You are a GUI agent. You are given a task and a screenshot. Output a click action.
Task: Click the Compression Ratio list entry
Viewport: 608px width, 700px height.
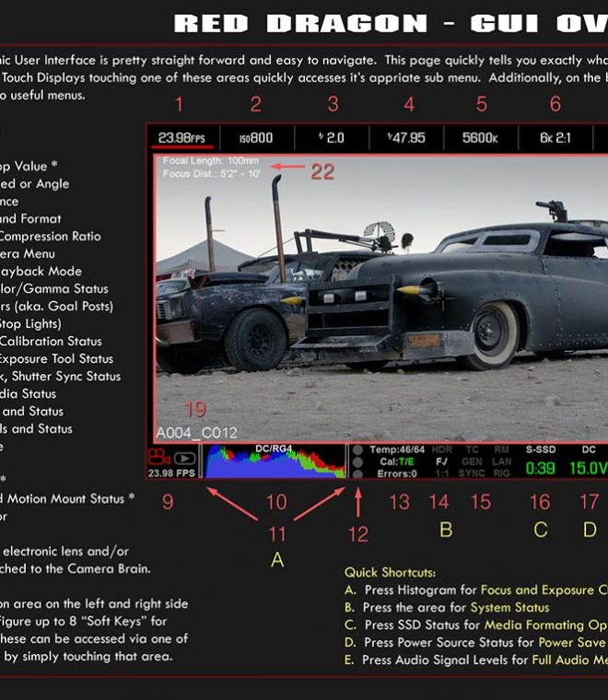tap(50, 236)
